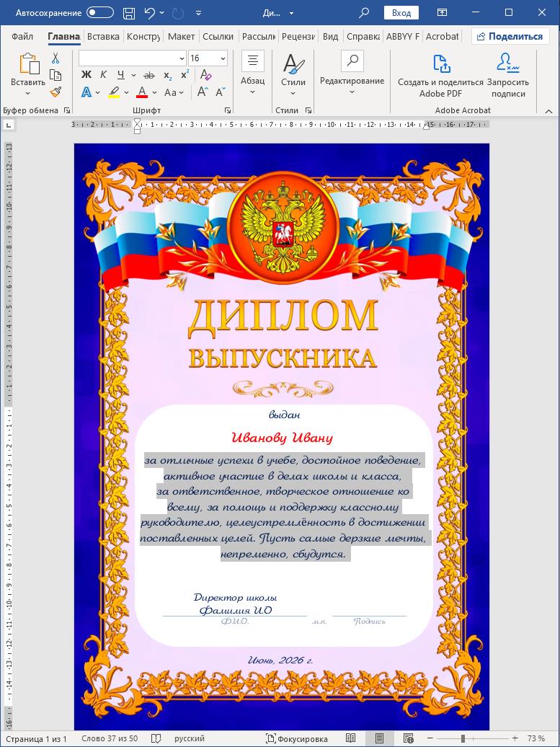Screen dimensions: 560x747
Task: Click the spelling check book icon
Action: (156, 739)
